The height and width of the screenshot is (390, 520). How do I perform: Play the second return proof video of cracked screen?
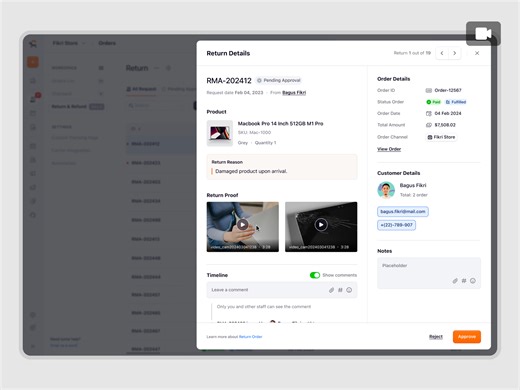[x=321, y=225]
